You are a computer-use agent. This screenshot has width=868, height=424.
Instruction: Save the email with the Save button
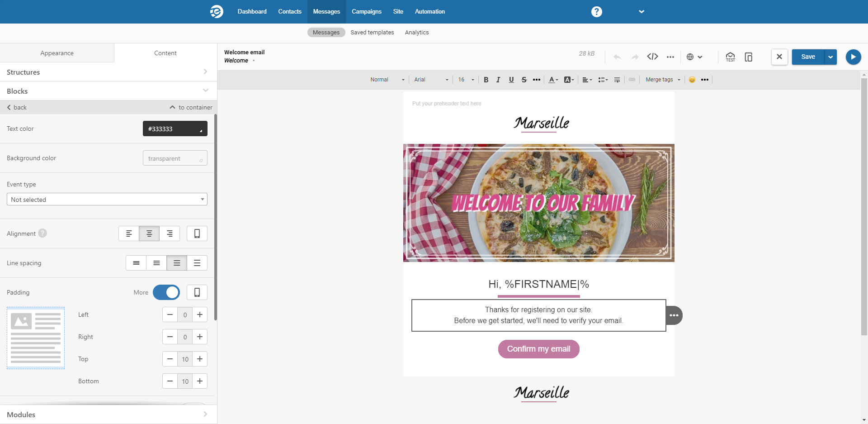(809, 57)
